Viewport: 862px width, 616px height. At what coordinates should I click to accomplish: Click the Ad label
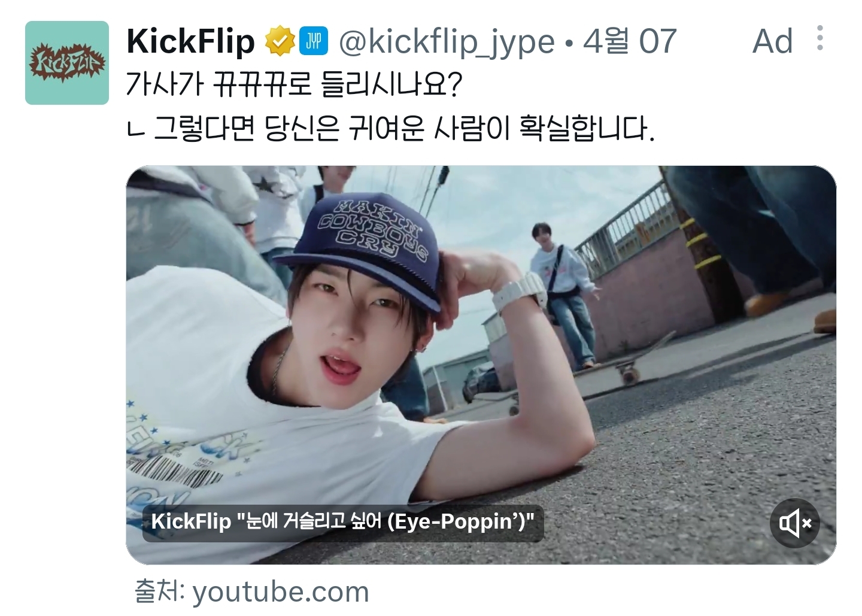pyautogui.click(x=772, y=41)
